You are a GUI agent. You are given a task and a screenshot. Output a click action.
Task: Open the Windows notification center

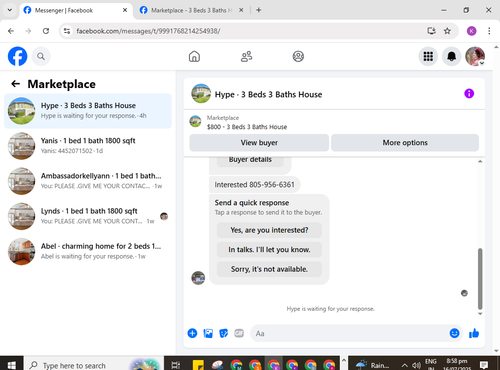pyautogui.click(x=484, y=365)
